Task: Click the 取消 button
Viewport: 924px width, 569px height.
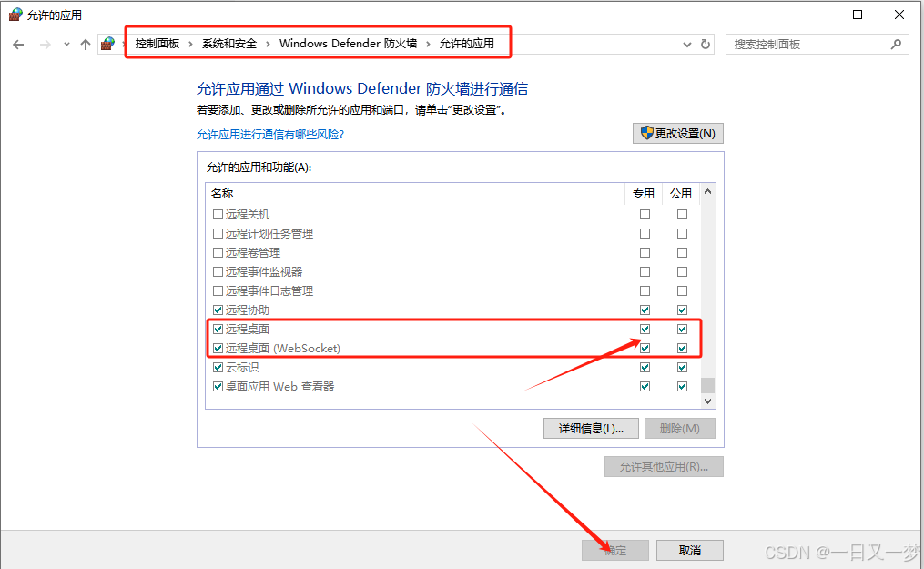Action: (690, 550)
